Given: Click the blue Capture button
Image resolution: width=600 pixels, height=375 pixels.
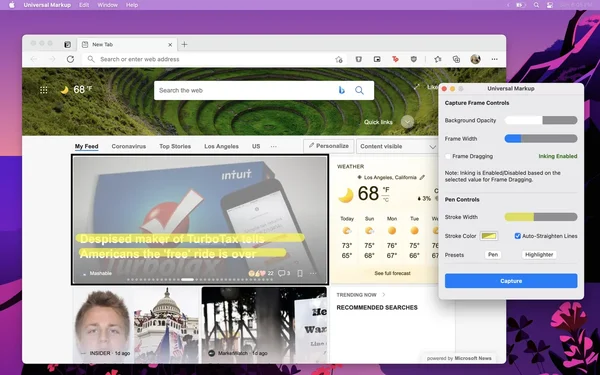Looking at the screenshot, I should coord(511,281).
